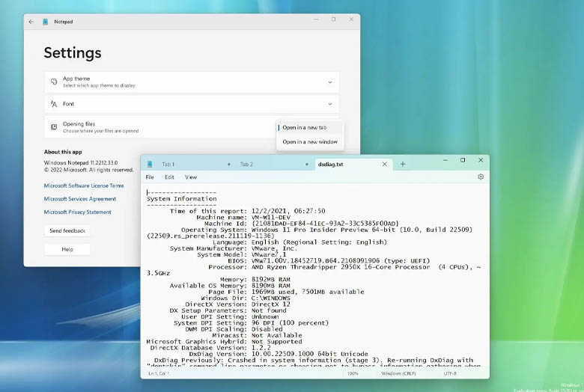Click the Send feedback button
This screenshot has height=392, width=584.
click(x=67, y=231)
